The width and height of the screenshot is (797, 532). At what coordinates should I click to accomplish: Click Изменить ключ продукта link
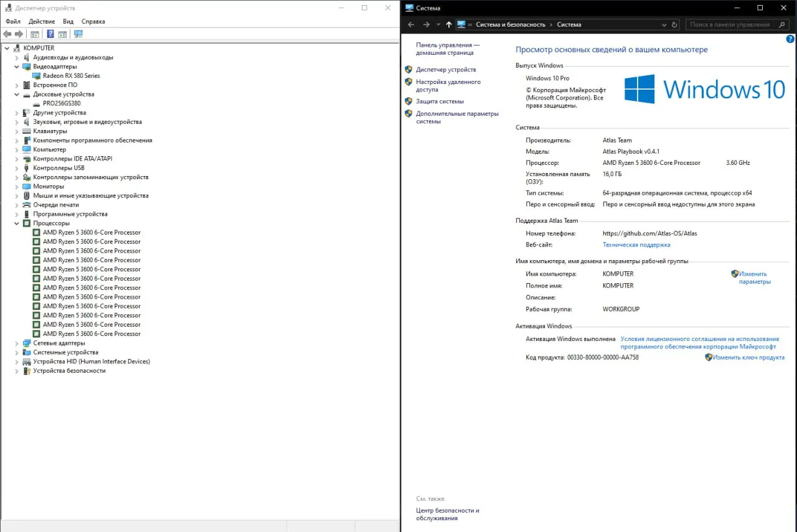pyautogui.click(x=748, y=358)
